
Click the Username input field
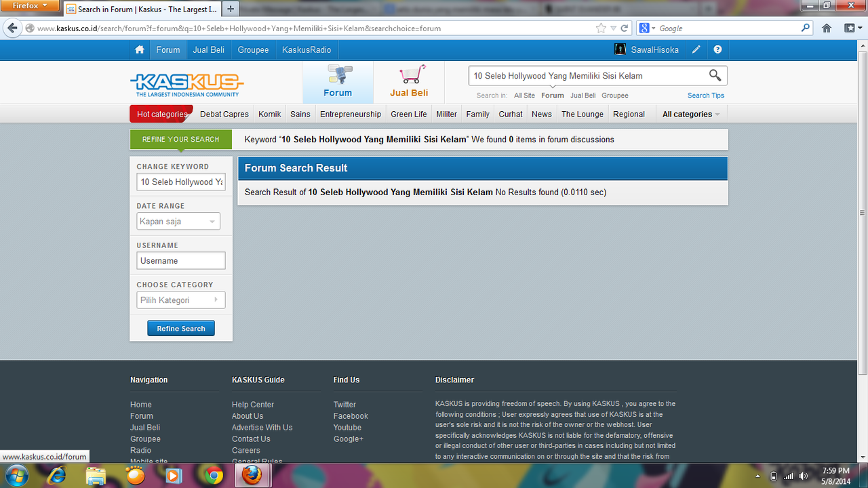click(x=181, y=261)
